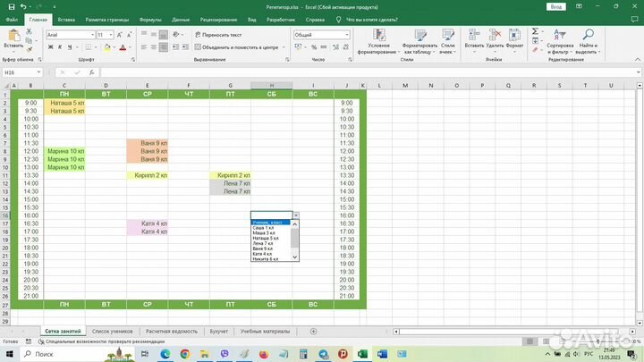Click the Fill down arrow icon
The height and width of the screenshot is (362, 644).
coord(535,40)
